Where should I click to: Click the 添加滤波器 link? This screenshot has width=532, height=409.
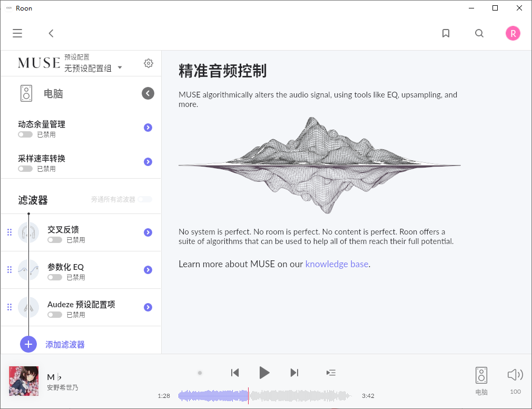pos(65,345)
